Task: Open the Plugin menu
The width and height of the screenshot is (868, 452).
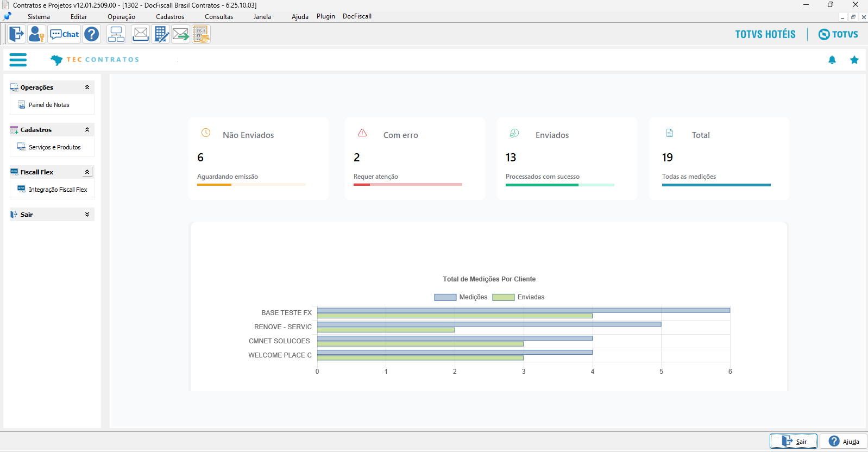Action: point(326,16)
